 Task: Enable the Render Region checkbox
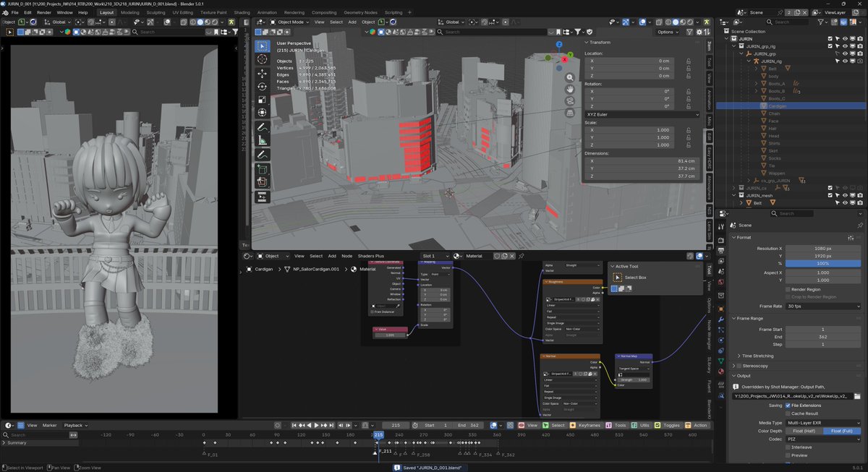(x=788, y=289)
